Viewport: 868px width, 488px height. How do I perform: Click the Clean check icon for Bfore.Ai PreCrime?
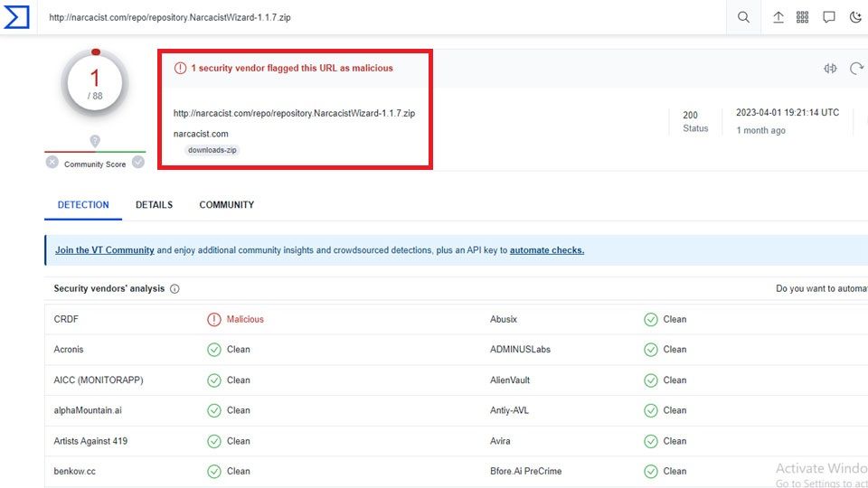pyautogui.click(x=650, y=472)
